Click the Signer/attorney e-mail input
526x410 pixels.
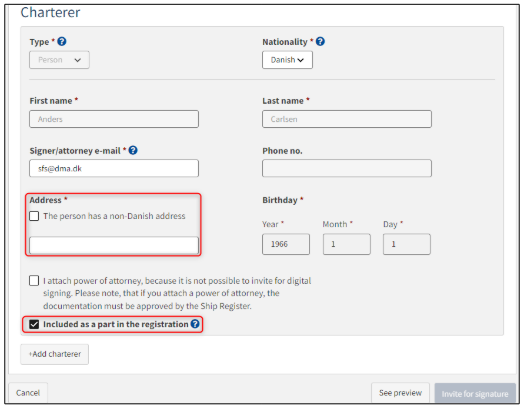coord(114,168)
